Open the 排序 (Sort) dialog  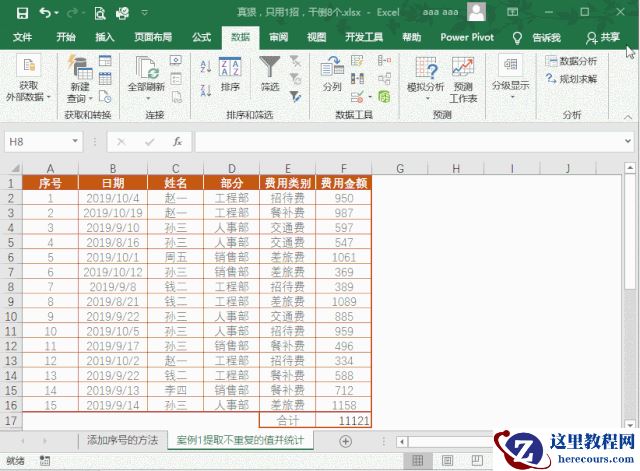coord(230,75)
